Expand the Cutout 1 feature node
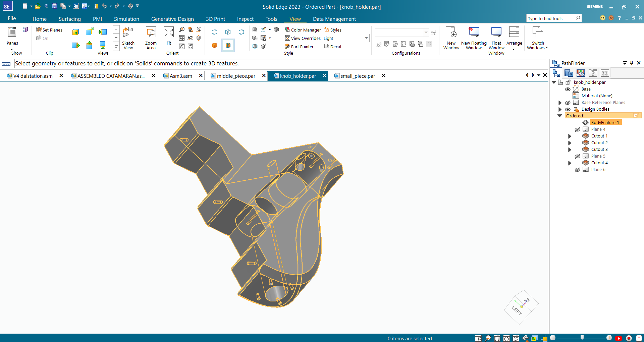The image size is (644, 342). point(570,136)
